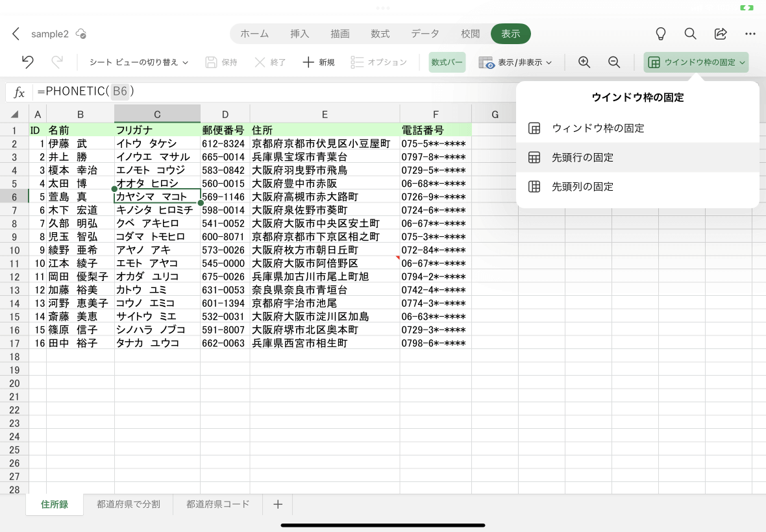Click the formula bar input =PHONETIC(B6)

click(x=273, y=91)
